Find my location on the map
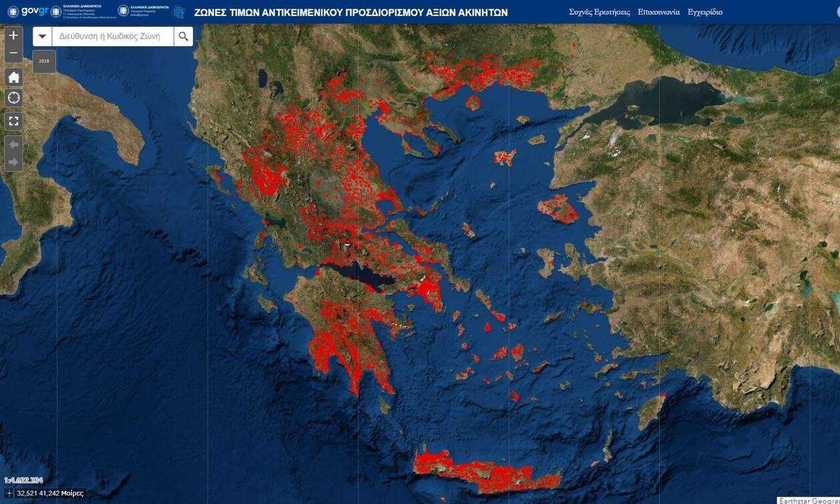The width and height of the screenshot is (840, 504). pos(13,98)
